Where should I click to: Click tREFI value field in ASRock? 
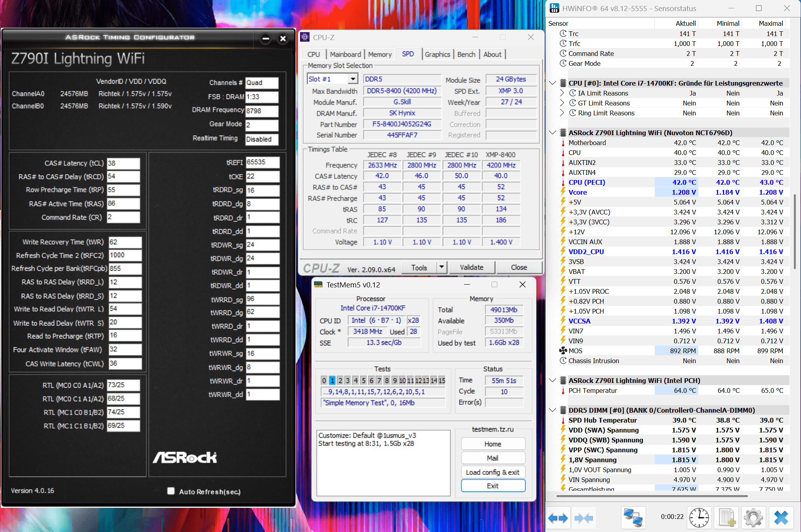coord(262,163)
